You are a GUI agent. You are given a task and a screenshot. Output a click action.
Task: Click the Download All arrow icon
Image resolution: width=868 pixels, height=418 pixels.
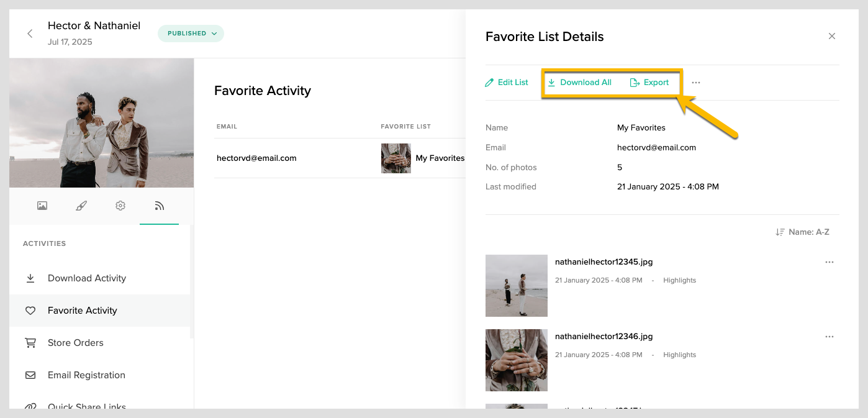pyautogui.click(x=551, y=83)
